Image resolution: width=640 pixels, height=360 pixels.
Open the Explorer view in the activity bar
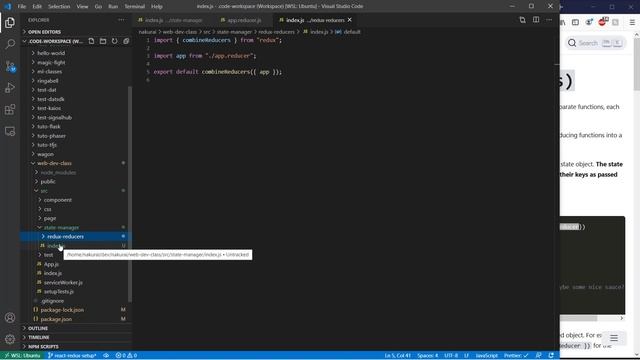[10, 22]
